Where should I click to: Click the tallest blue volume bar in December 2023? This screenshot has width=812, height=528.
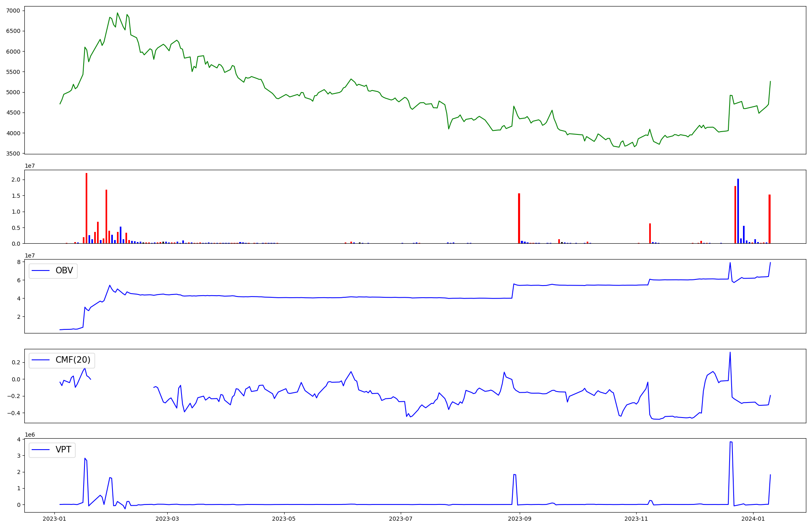[738, 211]
